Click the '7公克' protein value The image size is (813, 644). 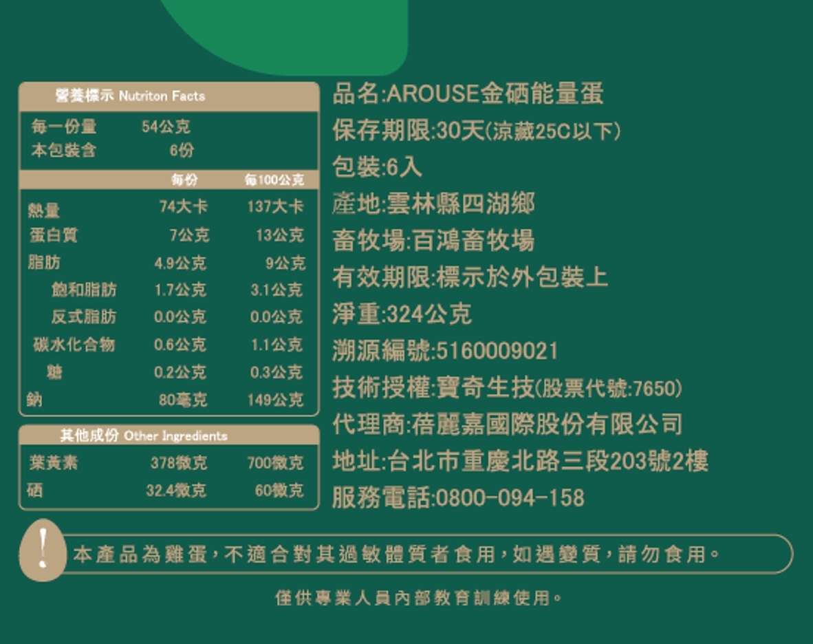189,235
